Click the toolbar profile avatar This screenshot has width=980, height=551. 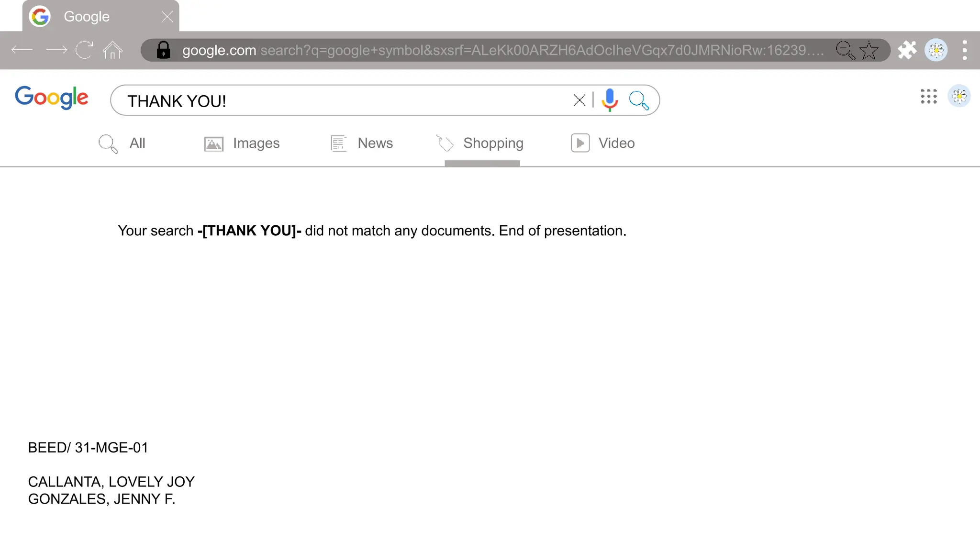coord(936,50)
